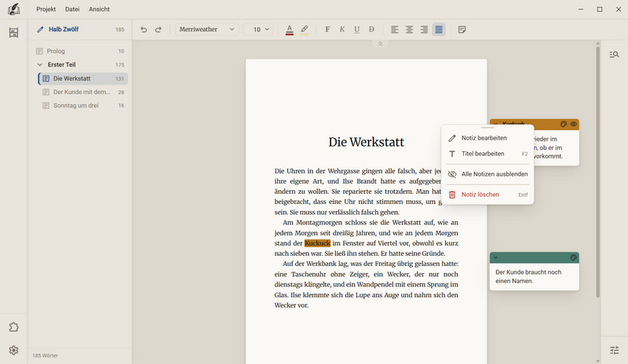Open the Projekt menu
The image size is (628, 364).
(46, 9)
